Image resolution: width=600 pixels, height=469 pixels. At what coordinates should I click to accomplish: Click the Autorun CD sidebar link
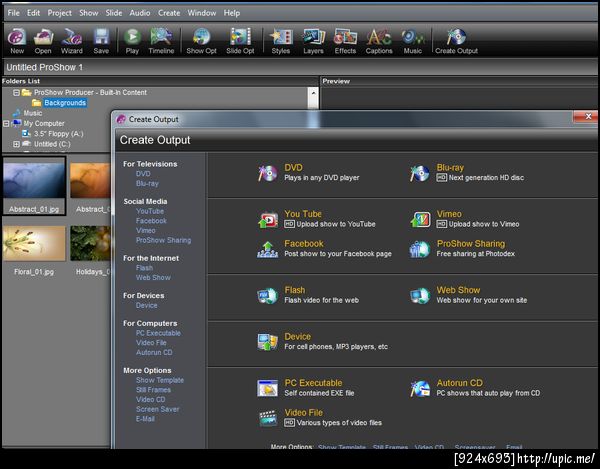[x=154, y=352]
